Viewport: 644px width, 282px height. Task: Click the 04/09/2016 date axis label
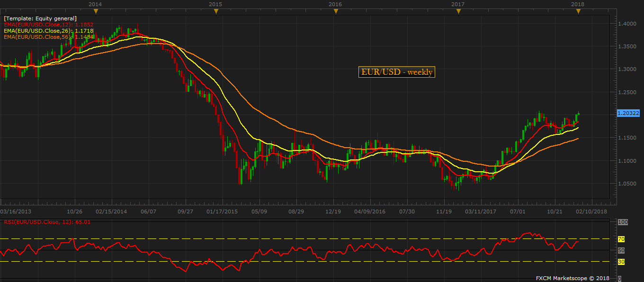coord(370,211)
